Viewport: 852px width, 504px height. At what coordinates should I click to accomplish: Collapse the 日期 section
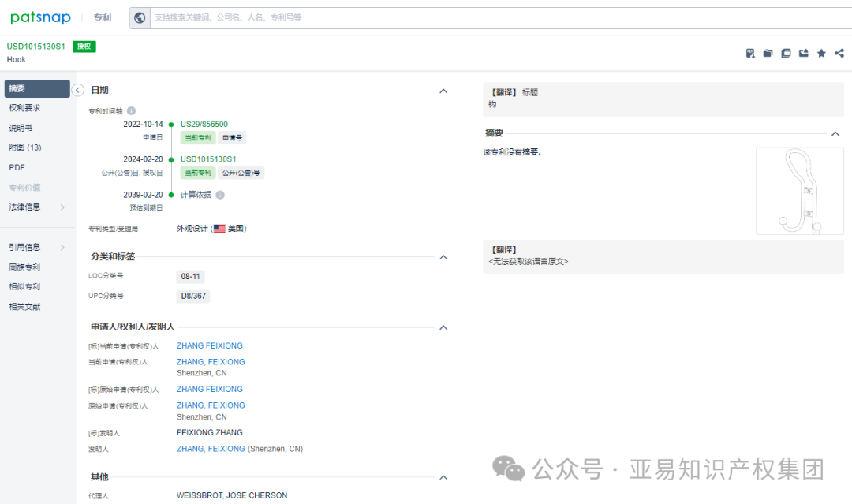443,91
